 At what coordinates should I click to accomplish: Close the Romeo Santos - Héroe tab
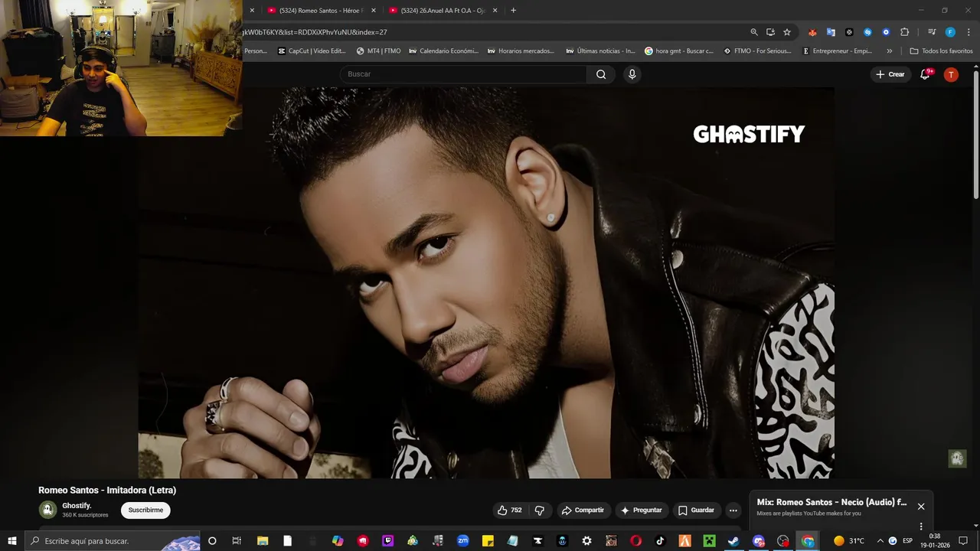tap(374, 10)
